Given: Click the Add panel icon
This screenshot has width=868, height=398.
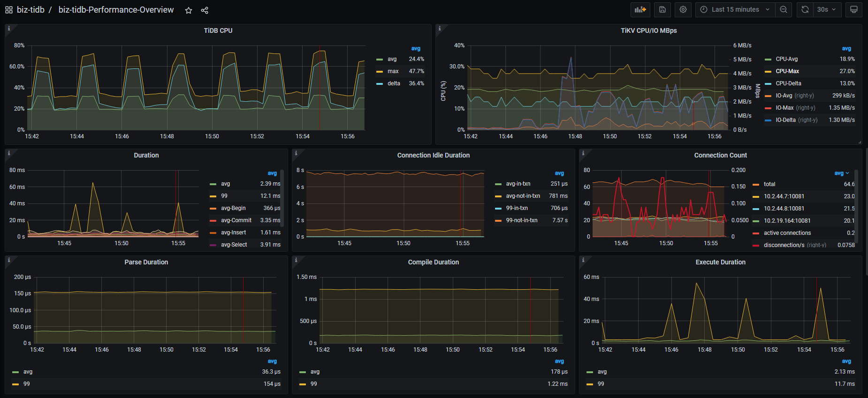Looking at the screenshot, I should [640, 10].
